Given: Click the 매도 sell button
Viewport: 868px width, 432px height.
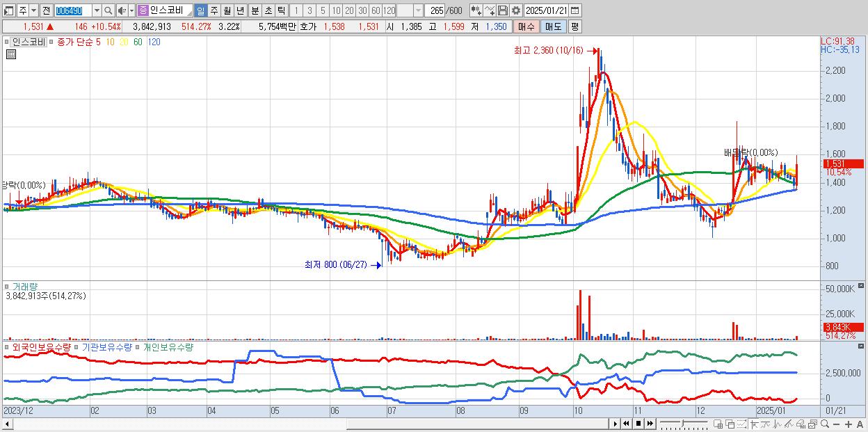Looking at the screenshot, I should [554, 26].
